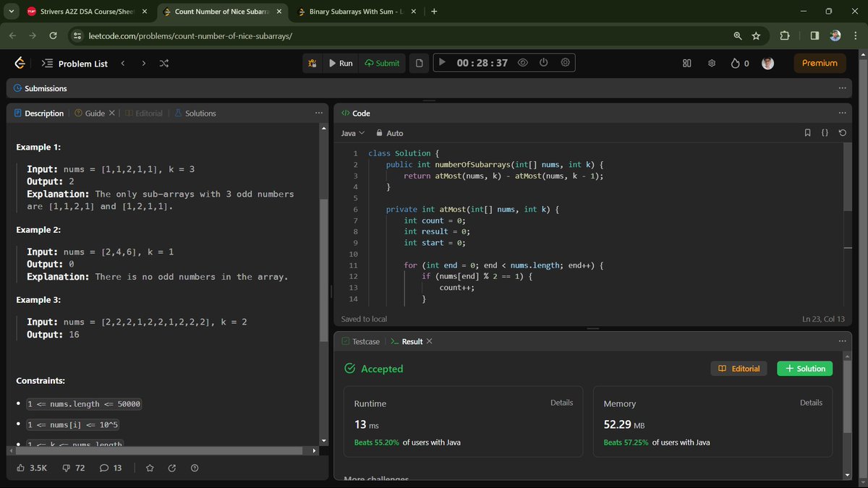Image resolution: width=868 pixels, height=488 pixels.
Task: Stop the timer using the power icon
Action: tap(543, 63)
